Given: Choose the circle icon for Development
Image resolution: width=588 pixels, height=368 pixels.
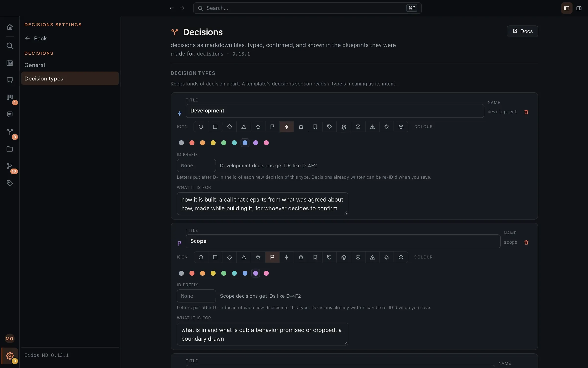Looking at the screenshot, I should (x=201, y=127).
